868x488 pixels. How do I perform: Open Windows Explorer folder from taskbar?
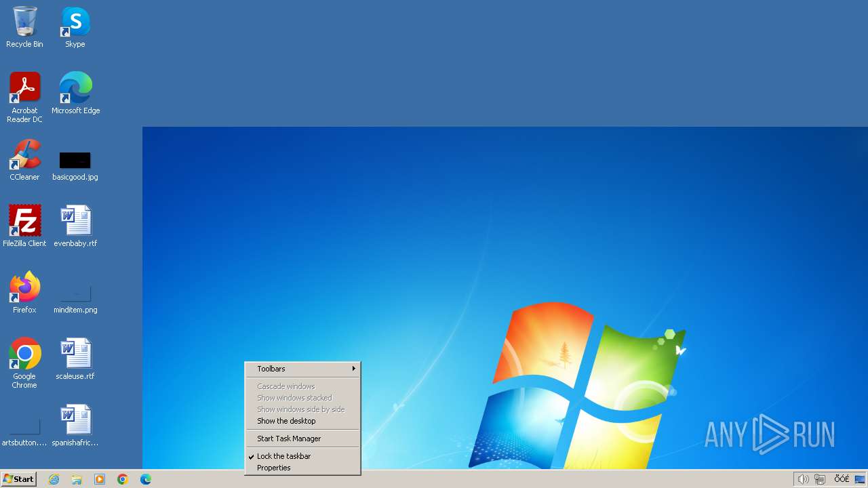click(77, 479)
